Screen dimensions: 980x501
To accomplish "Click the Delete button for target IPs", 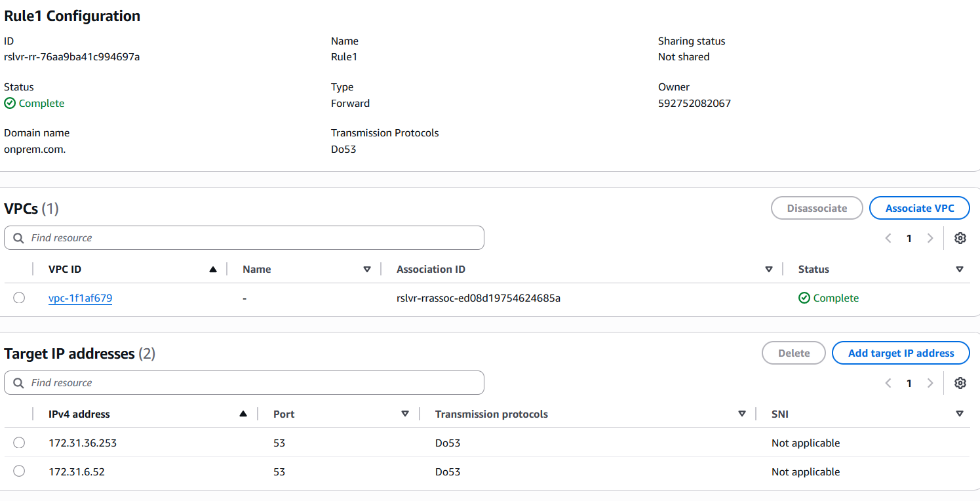I will pos(794,353).
